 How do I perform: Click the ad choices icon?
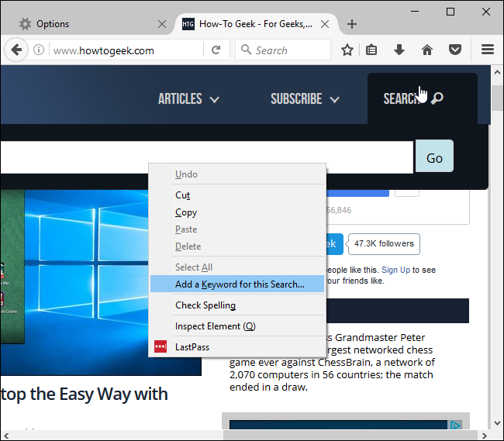pyautogui.click(x=455, y=425)
